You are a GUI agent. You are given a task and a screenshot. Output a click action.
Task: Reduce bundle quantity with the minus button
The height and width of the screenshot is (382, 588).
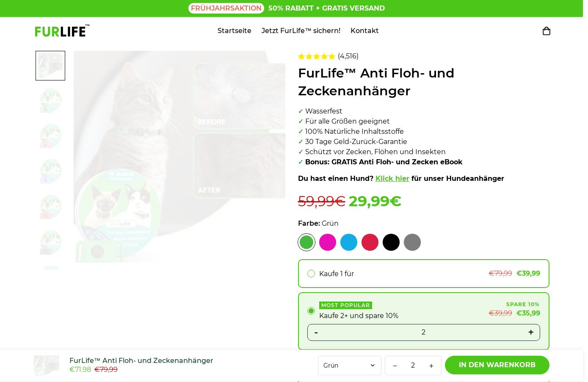(x=316, y=332)
